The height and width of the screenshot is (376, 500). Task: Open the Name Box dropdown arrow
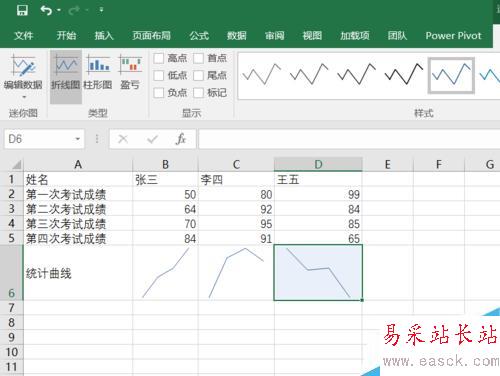pyautogui.click(x=78, y=139)
